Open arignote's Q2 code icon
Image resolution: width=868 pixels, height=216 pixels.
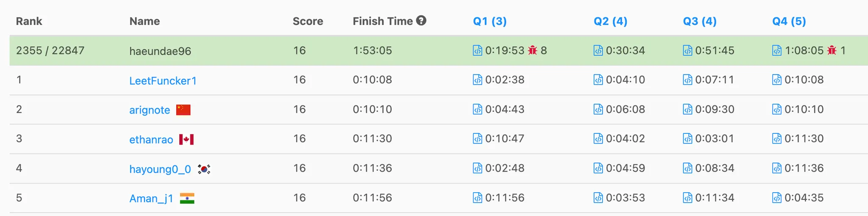point(598,109)
